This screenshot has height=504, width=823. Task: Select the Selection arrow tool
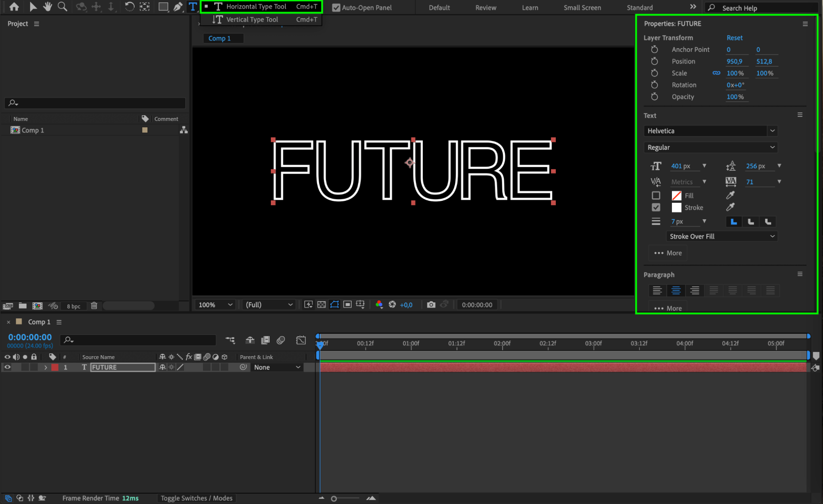(x=33, y=7)
